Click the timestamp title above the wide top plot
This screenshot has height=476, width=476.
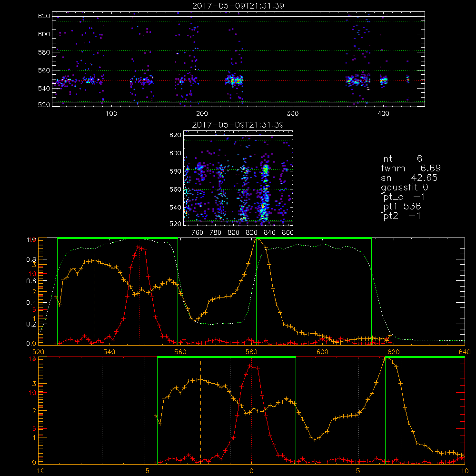[x=238, y=6]
